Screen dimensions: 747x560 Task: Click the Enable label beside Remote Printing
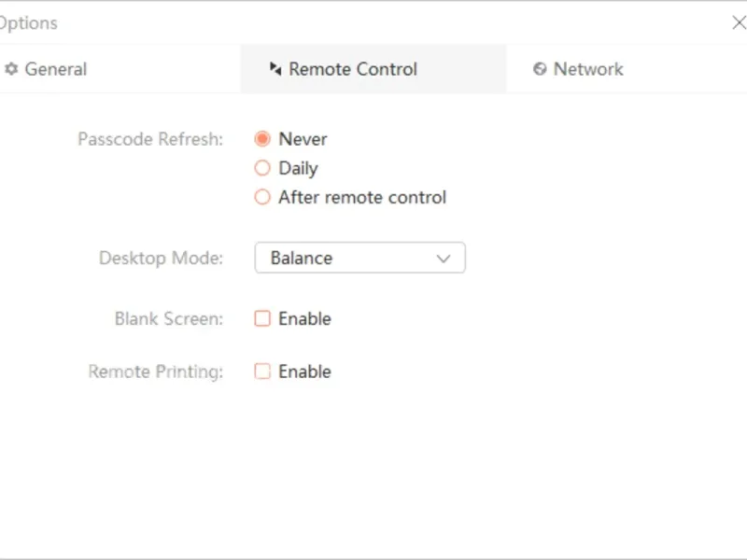tap(304, 371)
